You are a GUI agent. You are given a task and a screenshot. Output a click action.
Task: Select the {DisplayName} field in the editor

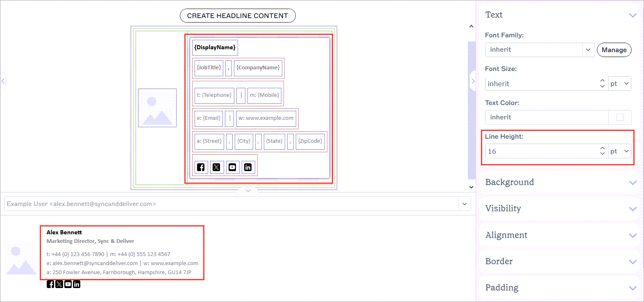pos(215,48)
